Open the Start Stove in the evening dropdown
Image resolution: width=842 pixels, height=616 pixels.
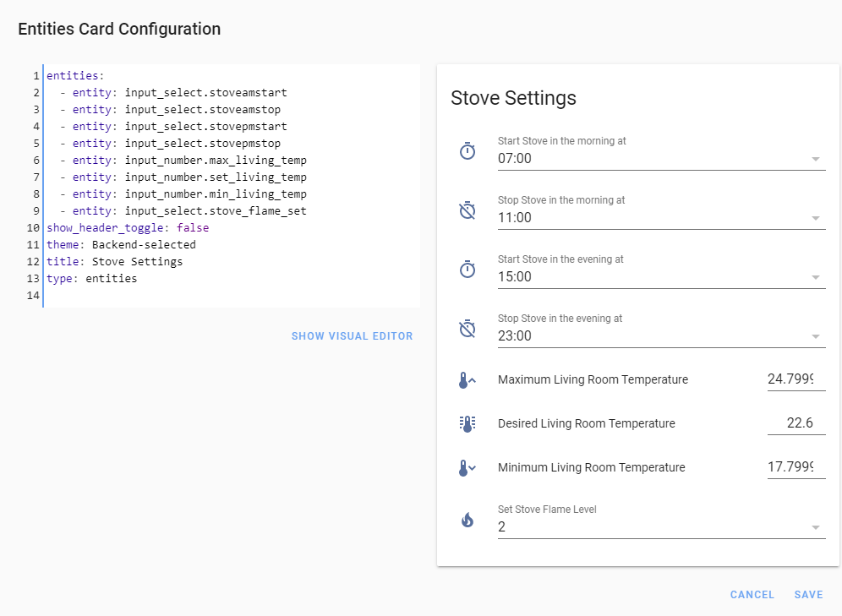[x=661, y=270]
